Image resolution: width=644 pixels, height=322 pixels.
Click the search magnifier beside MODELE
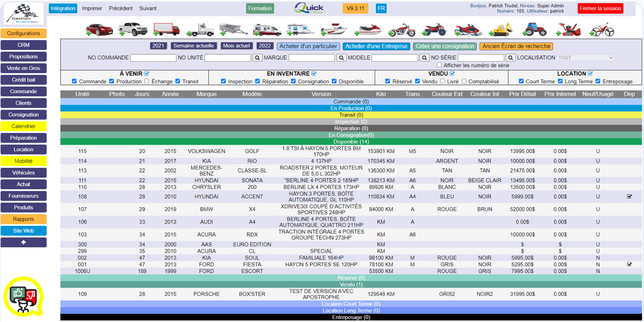click(x=424, y=58)
